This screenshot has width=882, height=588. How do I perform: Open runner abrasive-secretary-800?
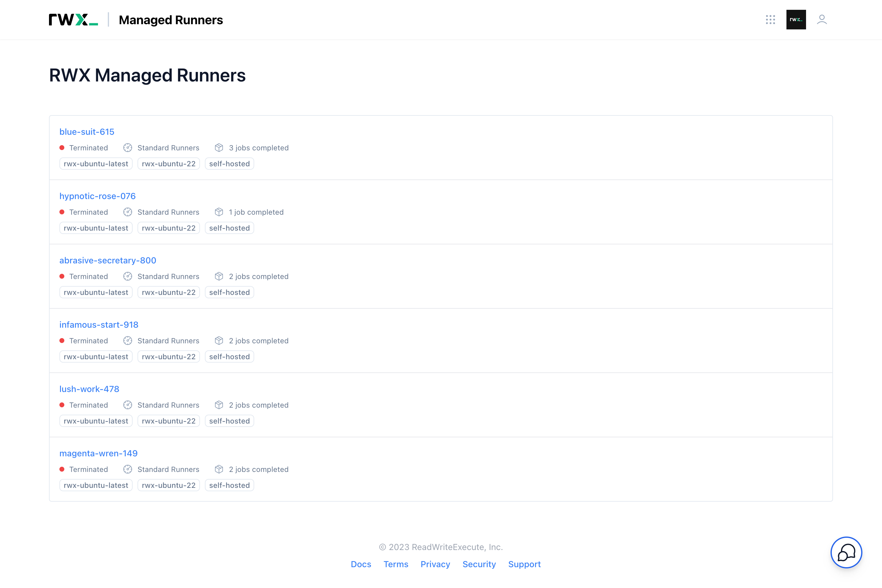(107, 260)
